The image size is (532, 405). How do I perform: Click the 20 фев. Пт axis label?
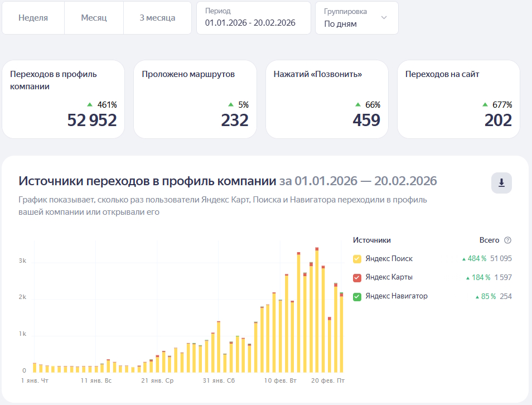tap(328, 380)
